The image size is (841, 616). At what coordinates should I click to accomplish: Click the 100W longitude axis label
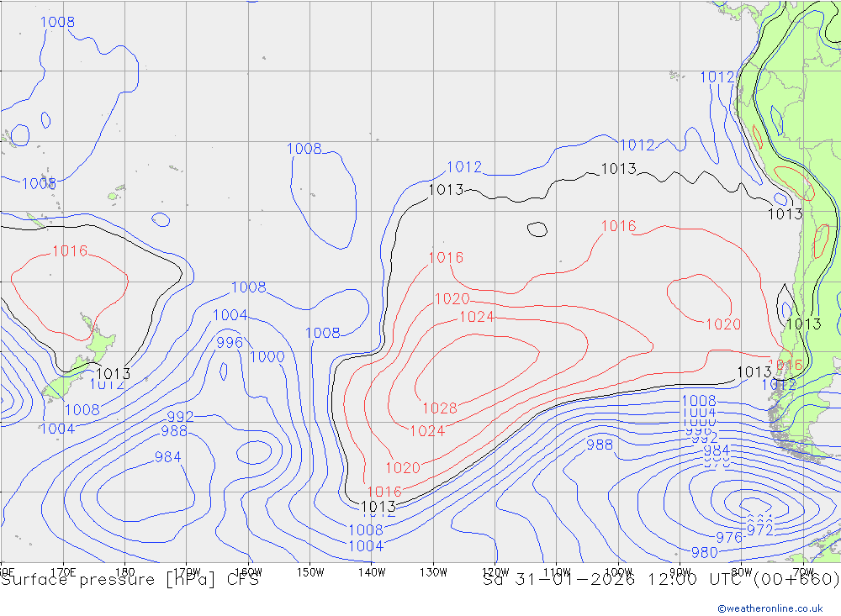618,572
